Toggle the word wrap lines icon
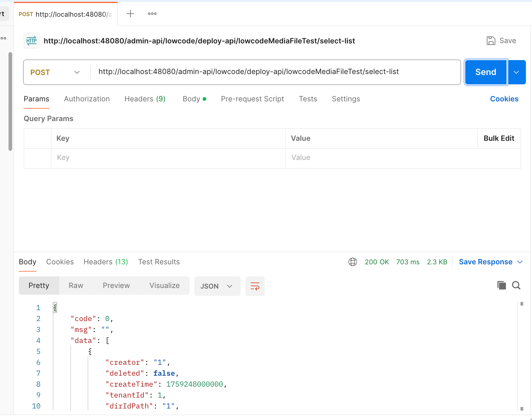The height and width of the screenshot is (420, 532). tap(255, 286)
